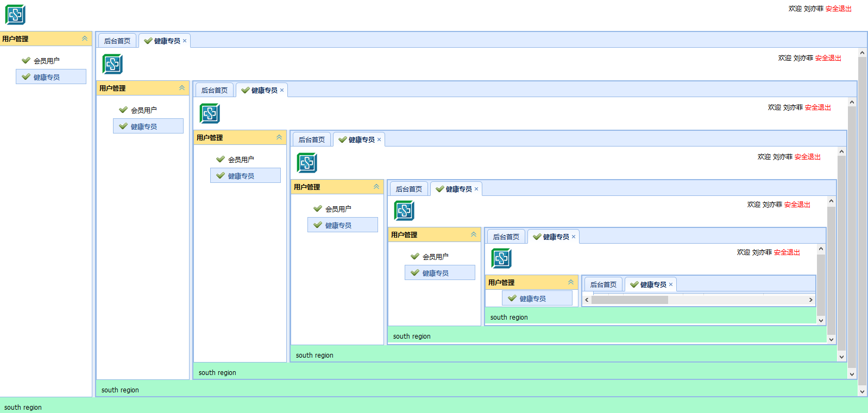Image resolution: width=868 pixels, height=413 pixels.
Task: Close the outermost 健康专员 tab
Action: 185,41
